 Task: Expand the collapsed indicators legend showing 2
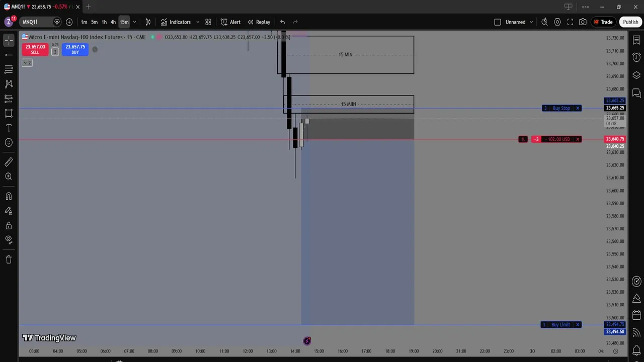click(x=27, y=63)
